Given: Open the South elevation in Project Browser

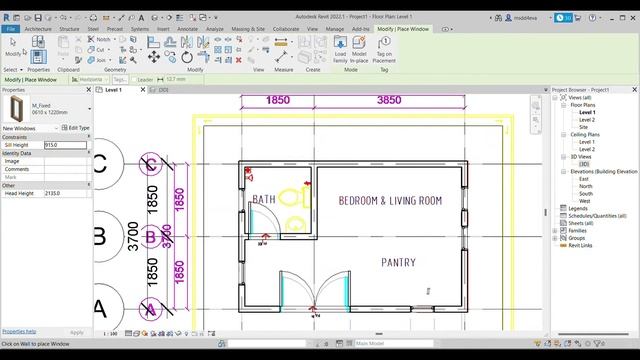Looking at the screenshot, I should tap(586, 193).
